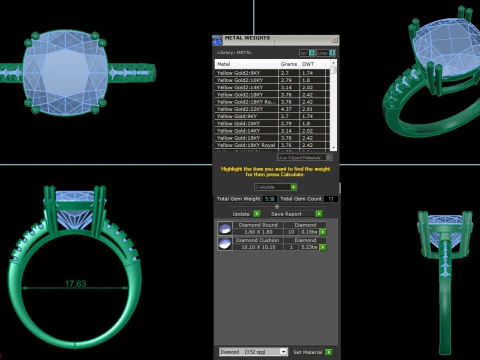Click the 0.15tw weight cell
Image resolution: width=480 pixels, height=360 pixels.
309,232
